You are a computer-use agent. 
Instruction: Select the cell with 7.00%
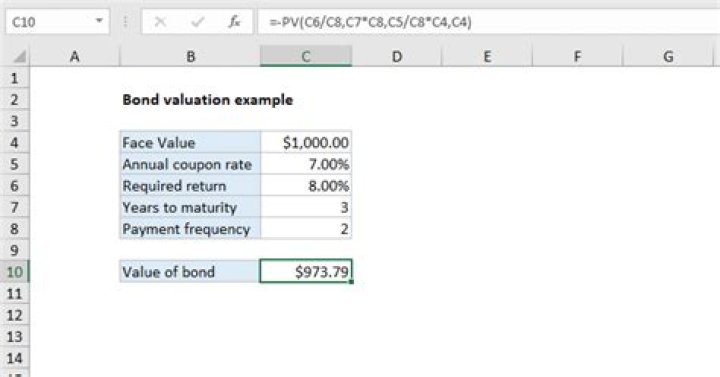pos(306,164)
